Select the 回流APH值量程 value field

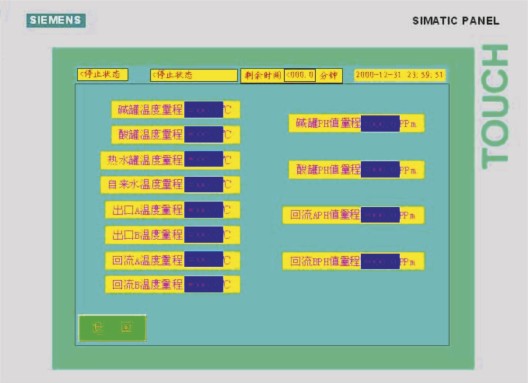[380, 215]
